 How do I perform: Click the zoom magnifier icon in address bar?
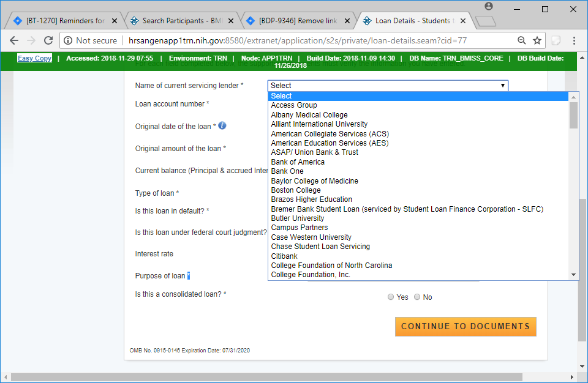[522, 40]
